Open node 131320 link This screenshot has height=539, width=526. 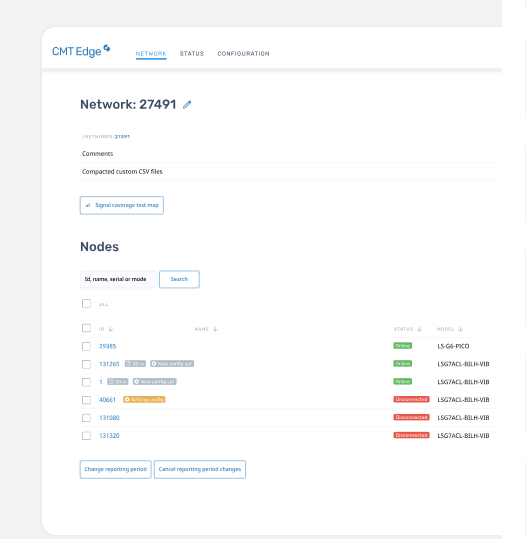pos(109,436)
